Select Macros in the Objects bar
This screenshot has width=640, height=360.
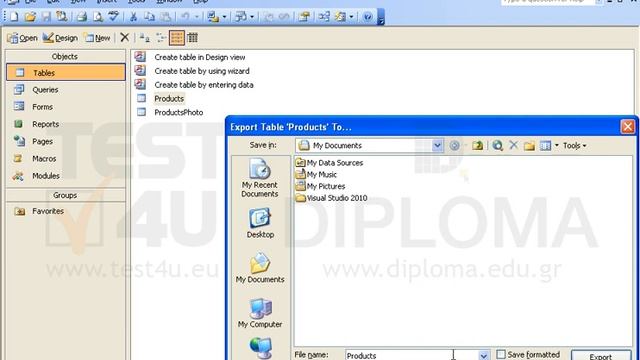click(66, 158)
